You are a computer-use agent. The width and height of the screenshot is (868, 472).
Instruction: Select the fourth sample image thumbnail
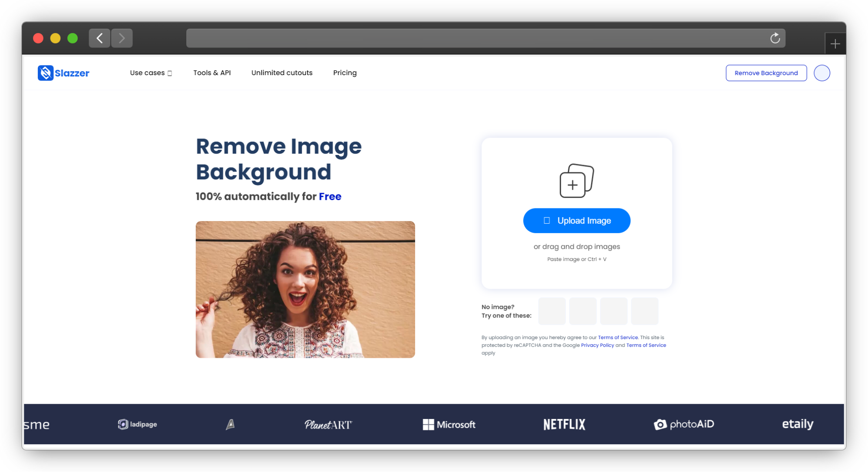pyautogui.click(x=644, y=311)
